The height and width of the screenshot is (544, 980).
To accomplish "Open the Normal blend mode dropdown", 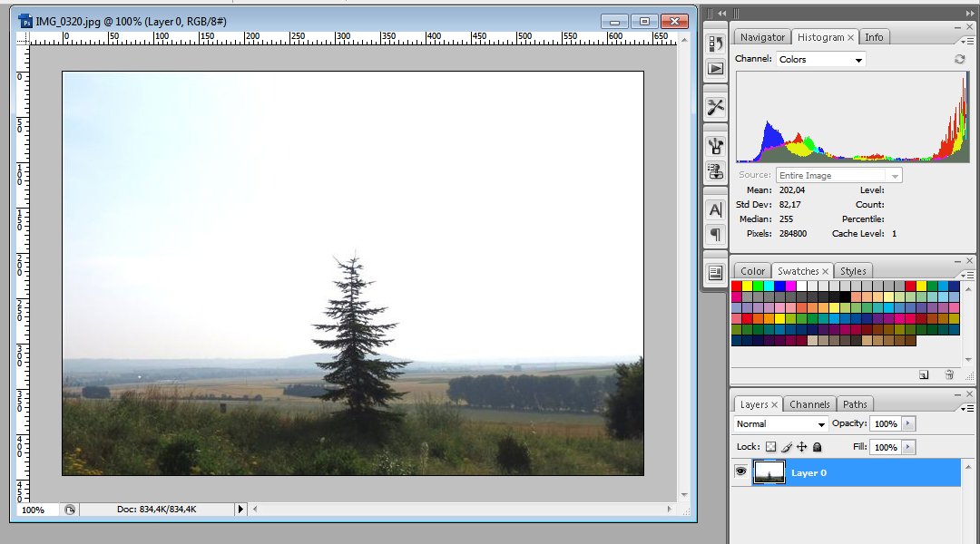I will tap(780, 424).
